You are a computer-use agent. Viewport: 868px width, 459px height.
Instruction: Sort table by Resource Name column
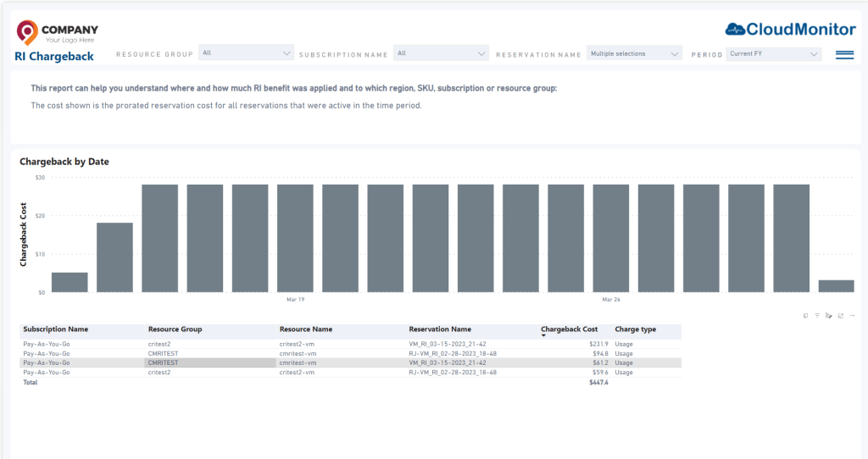coord(305,329)
